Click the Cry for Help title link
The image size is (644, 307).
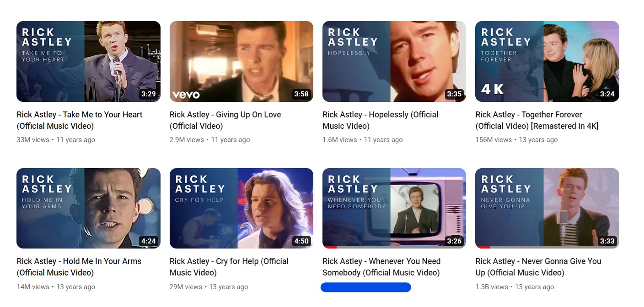click(229, 267)
